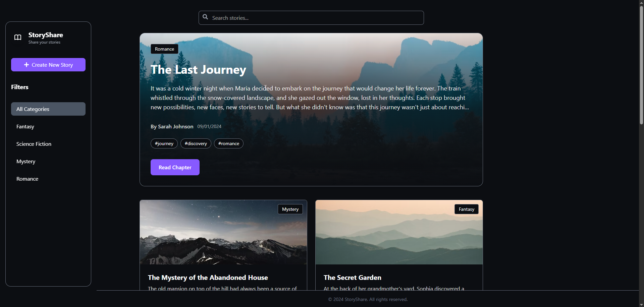Click the vertical page scrollbar thumb
This screenshot has height=307, width=644.
click(641, 65)
